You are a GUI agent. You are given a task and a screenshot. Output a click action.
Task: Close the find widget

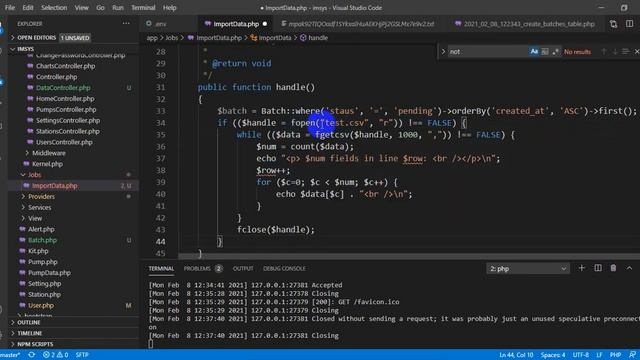pos(636,51)
